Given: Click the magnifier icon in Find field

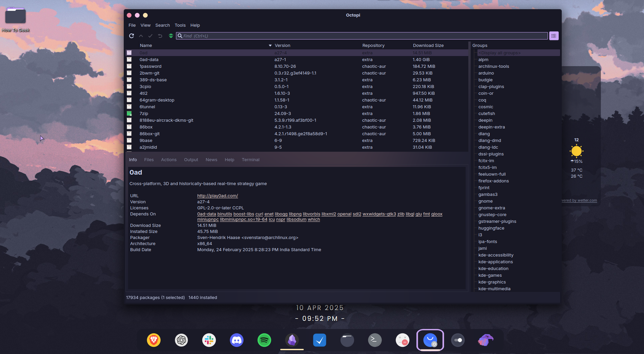Looking at the screenshot, I should 180,36.
